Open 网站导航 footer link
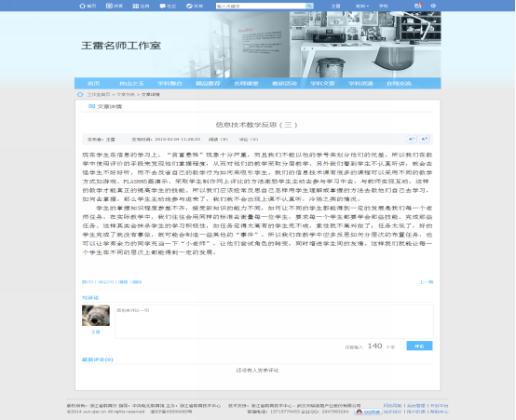516x420 pixels. pyautogui.click(x=393, y=405)
